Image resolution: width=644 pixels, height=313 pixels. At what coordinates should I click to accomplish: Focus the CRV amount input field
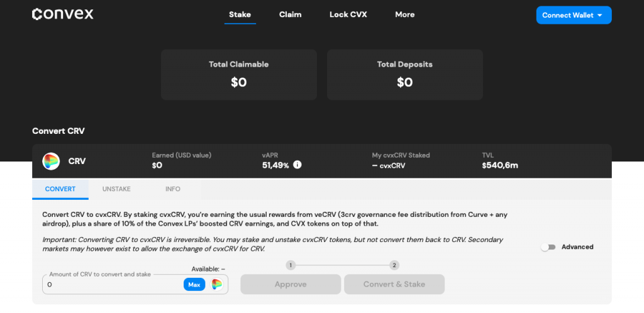[113, 285]
